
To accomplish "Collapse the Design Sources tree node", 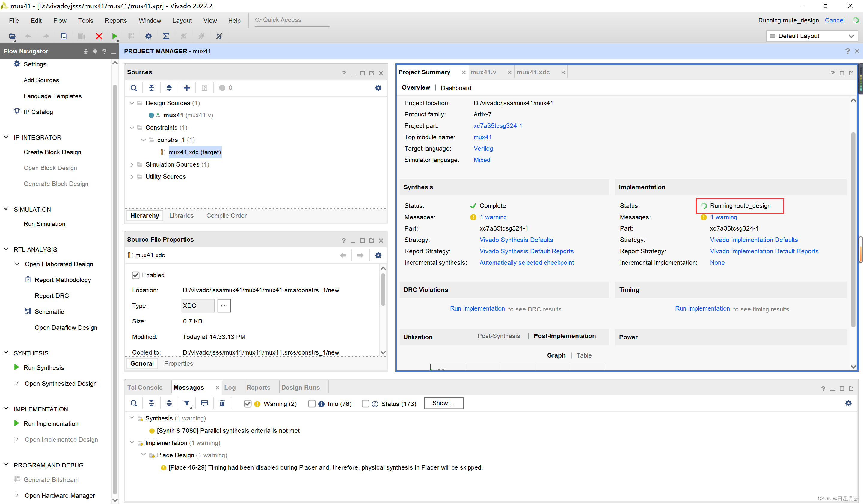I will tap(132, 103).
